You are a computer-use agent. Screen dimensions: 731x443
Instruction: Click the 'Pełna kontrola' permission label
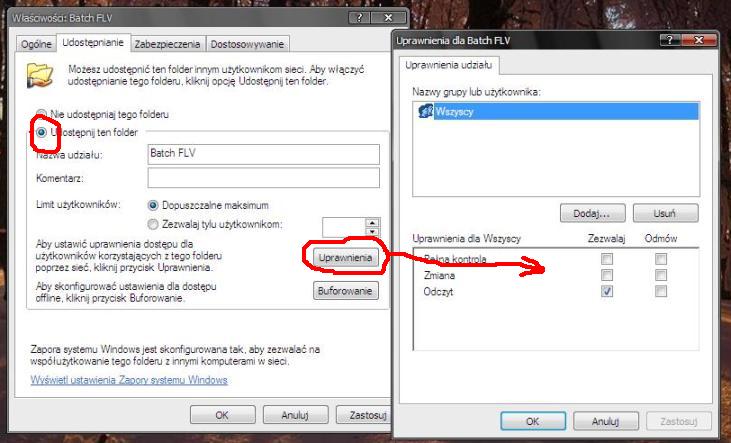(x=455, y=259)
